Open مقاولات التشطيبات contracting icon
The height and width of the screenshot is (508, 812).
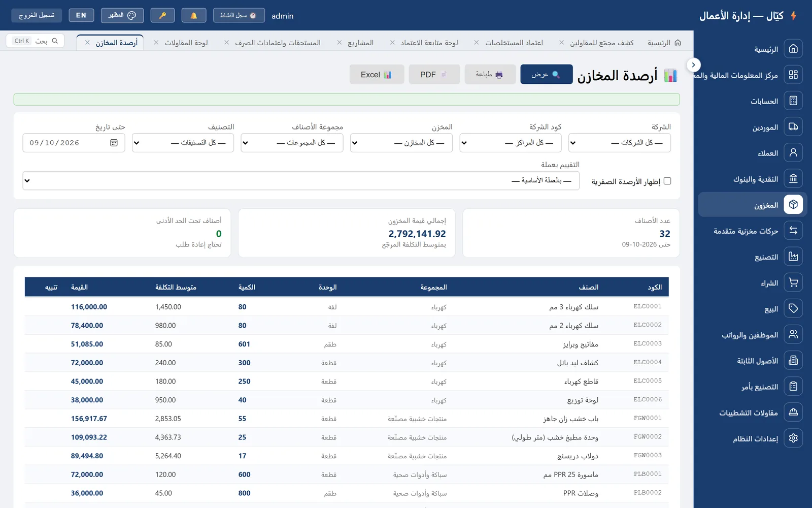pos(793,412)
